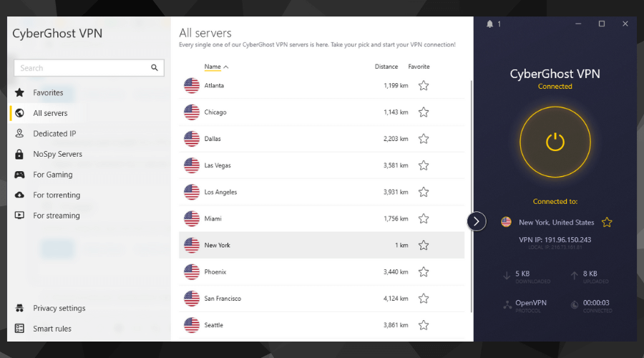Open notifications bell icon
The width and height of the screenshot is (644, 358).
point(489,24)
